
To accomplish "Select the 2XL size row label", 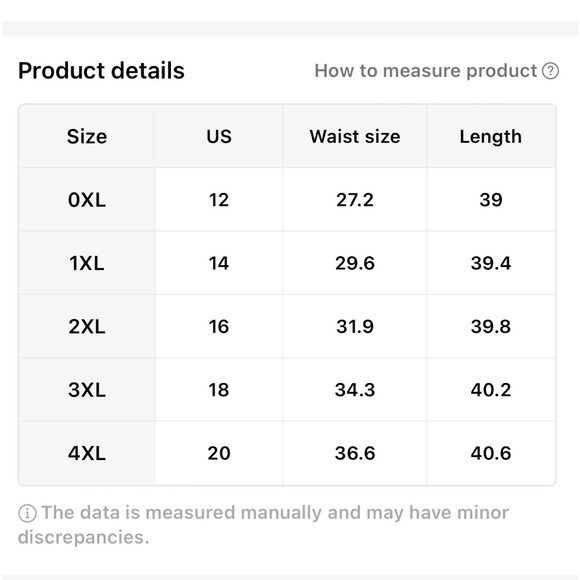I will [x=87, y=326].
